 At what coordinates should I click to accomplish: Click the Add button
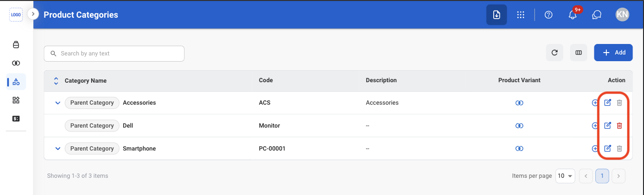(613, 53)
